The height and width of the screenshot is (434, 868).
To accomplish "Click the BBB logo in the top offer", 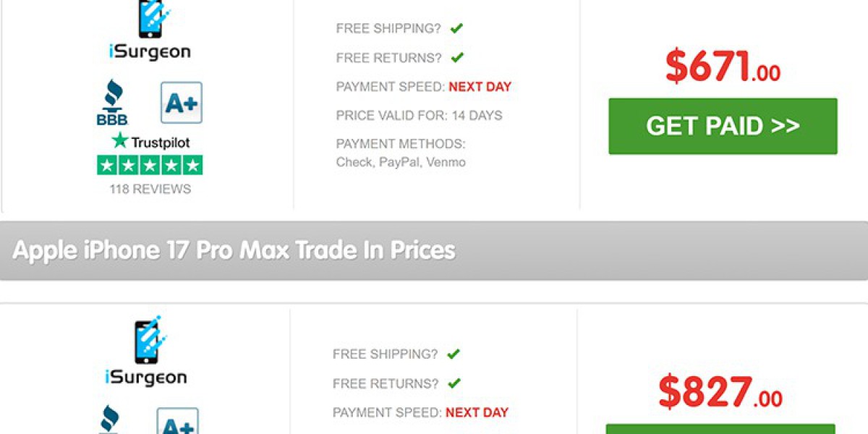I will pyautogui.click(x=111, y=103).
